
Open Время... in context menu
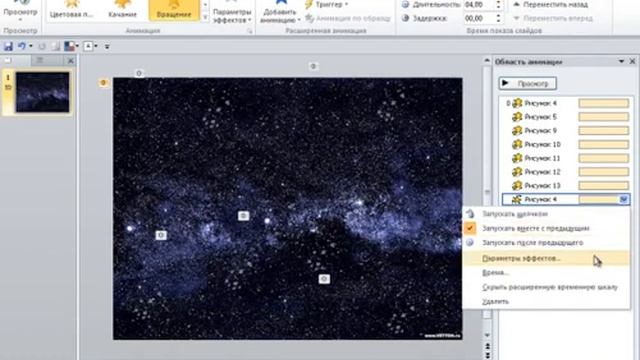point(547,273)
